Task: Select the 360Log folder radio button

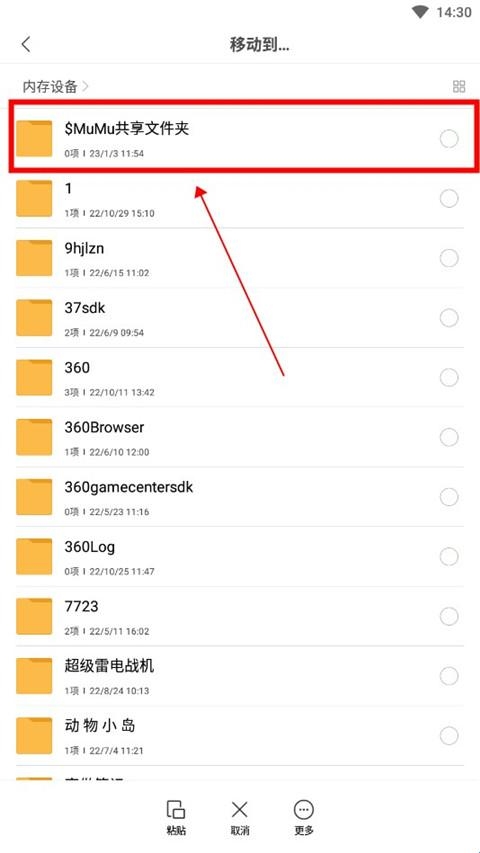Action: 449,557
